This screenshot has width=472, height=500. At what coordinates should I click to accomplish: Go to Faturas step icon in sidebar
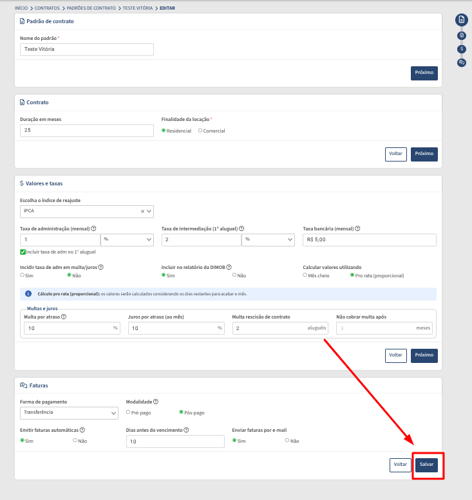click(461, 62)
